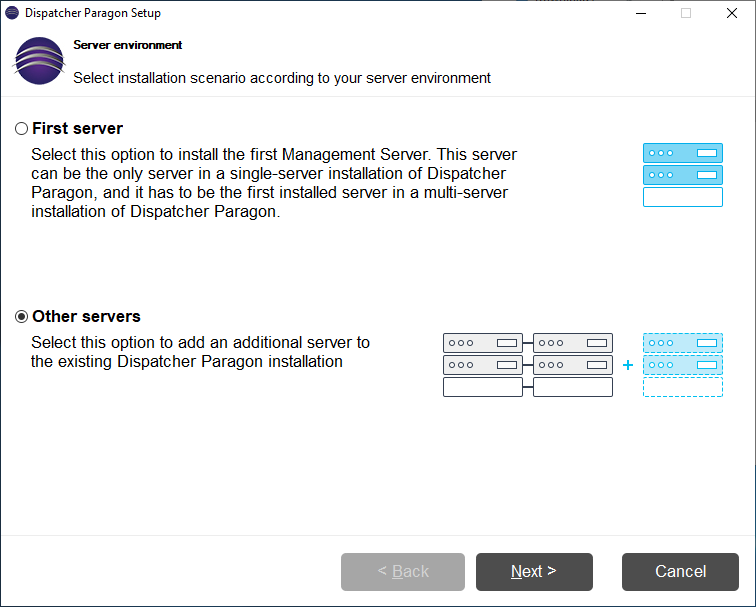Click the Dispatcher Paragon title bar icon
Viewport: 756px width, 607px height.
coord(12,14)
